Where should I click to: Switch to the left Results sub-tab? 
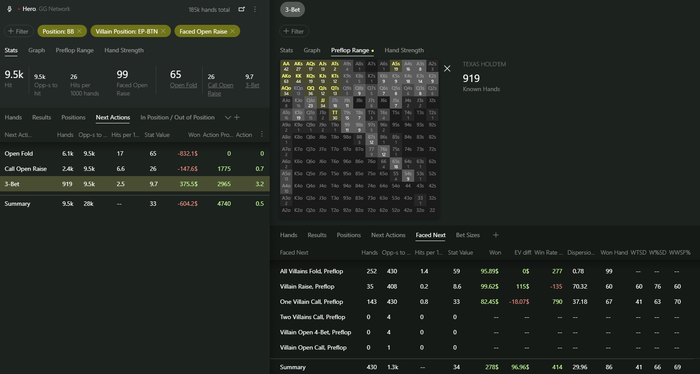[42, 117]
